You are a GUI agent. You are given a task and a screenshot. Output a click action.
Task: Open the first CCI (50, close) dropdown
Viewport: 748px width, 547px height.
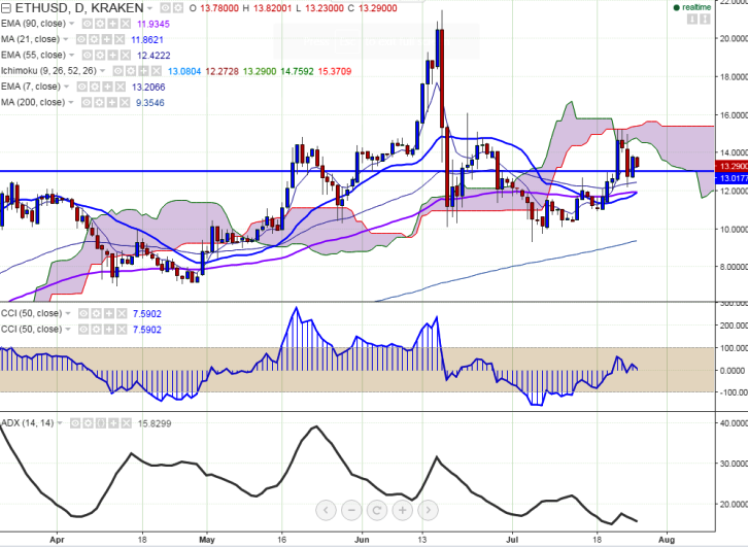[x=68, y=314]
